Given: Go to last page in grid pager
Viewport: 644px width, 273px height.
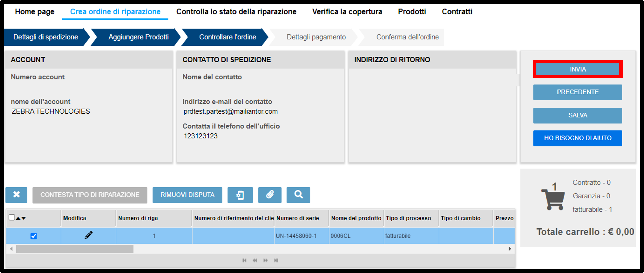Looking at the screenshot, I should (276, 260).
